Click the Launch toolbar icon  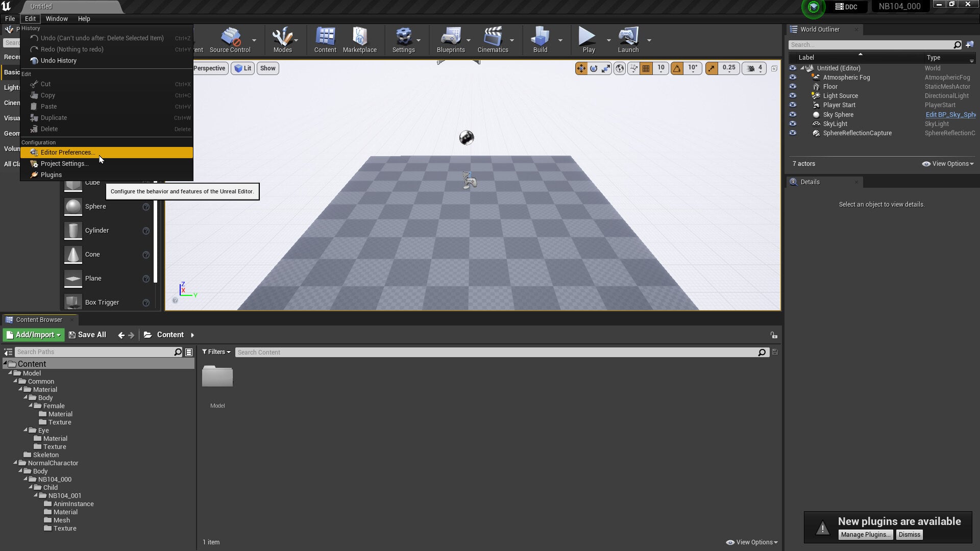(x=628, y=40)
